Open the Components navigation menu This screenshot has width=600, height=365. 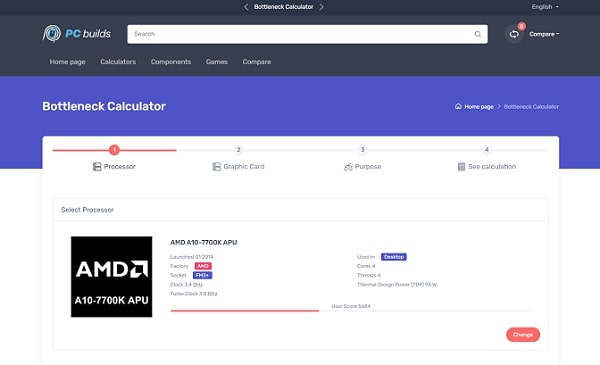tap(171, 62)
